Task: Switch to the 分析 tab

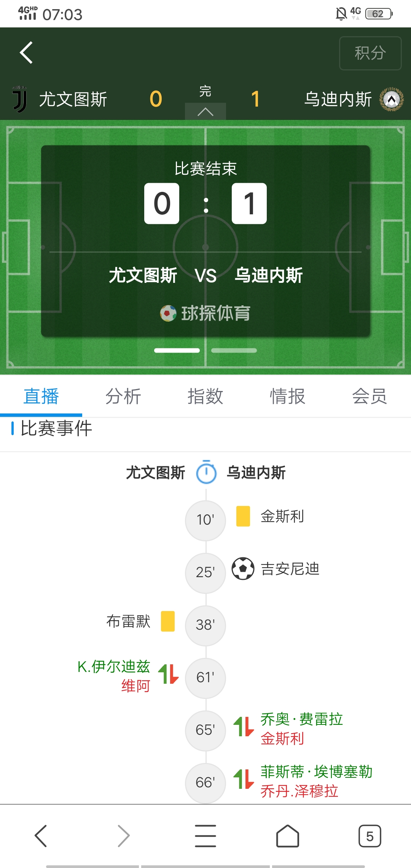Action: tap(123, 396)
